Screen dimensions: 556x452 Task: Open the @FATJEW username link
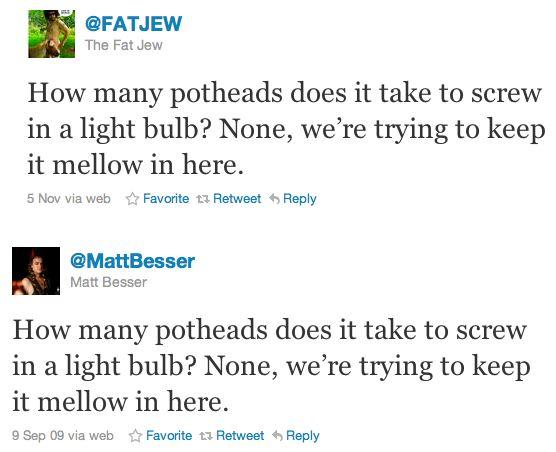click(x=134, y=24)
